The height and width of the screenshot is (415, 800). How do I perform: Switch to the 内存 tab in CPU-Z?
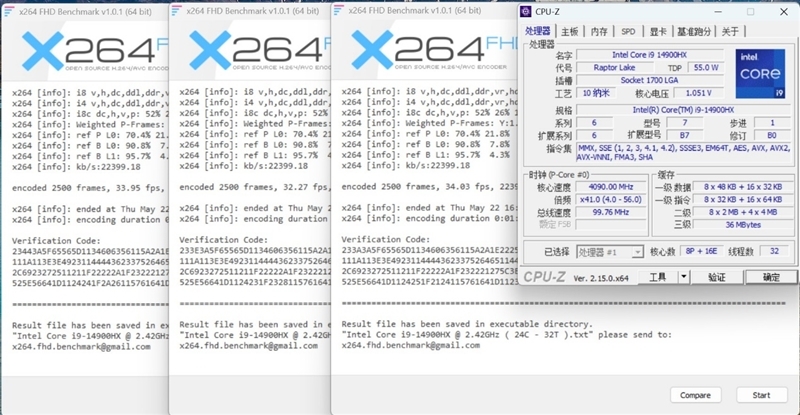tap(599, 32)
